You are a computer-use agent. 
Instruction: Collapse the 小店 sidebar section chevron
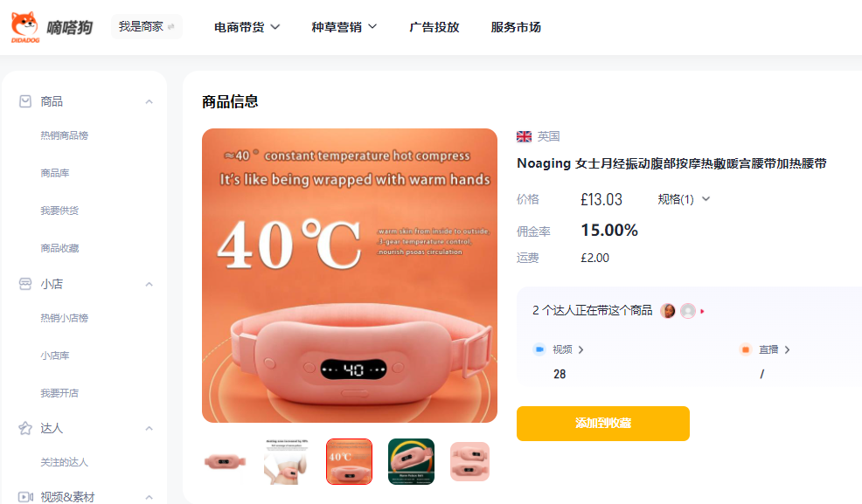149,284
